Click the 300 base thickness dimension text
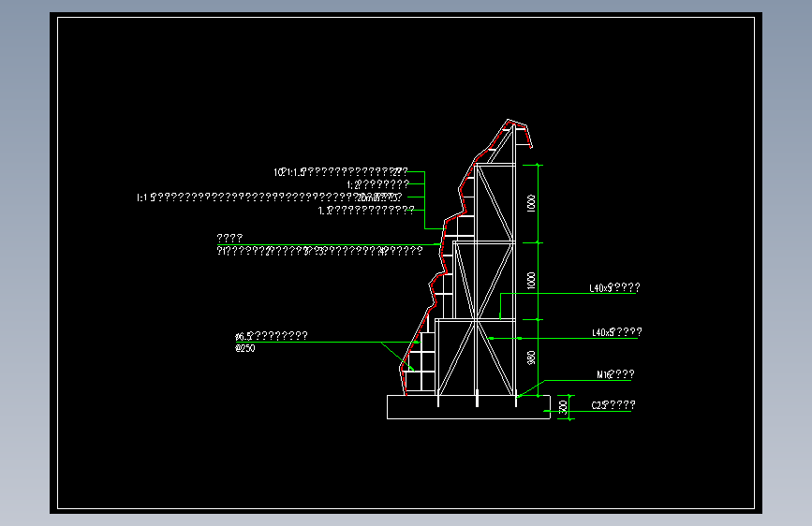Image resolution: width=812 pixels, height=526 pixels. (564, 407)
